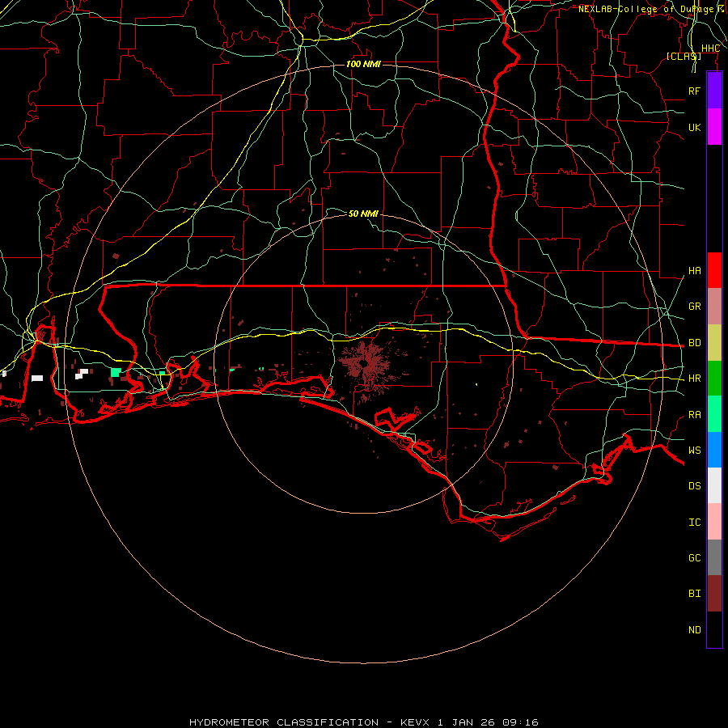Click the "UK" legend label

[x=694, y=127]
